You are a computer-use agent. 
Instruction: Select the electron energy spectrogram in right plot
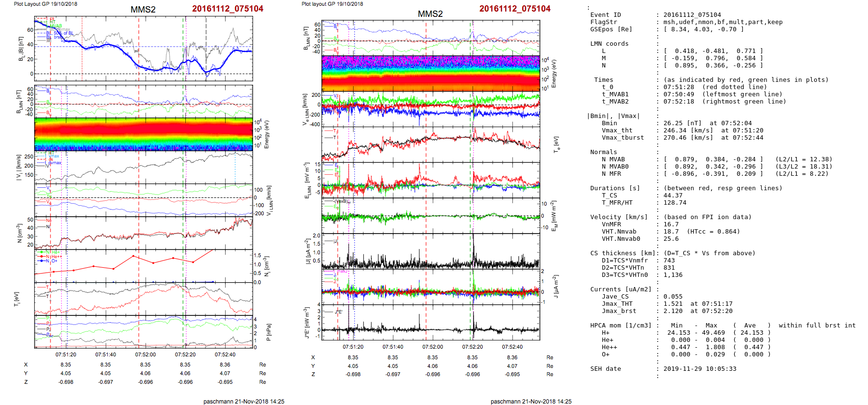pos(431,73)
